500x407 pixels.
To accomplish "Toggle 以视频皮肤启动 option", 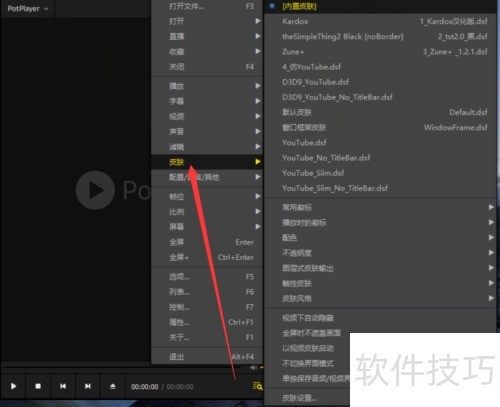I will pos(307,348).
